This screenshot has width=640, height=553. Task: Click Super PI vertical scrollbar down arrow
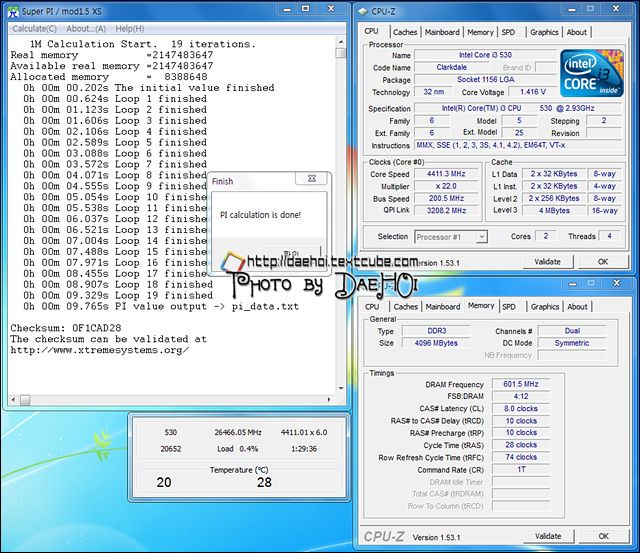[x=341, y=388]
